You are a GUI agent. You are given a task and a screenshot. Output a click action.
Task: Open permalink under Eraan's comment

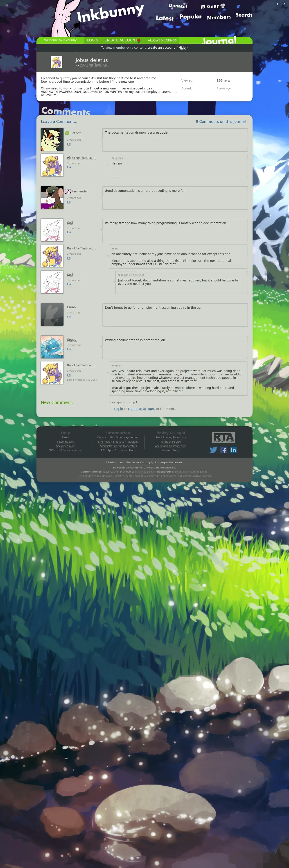[x=69, y=317]
